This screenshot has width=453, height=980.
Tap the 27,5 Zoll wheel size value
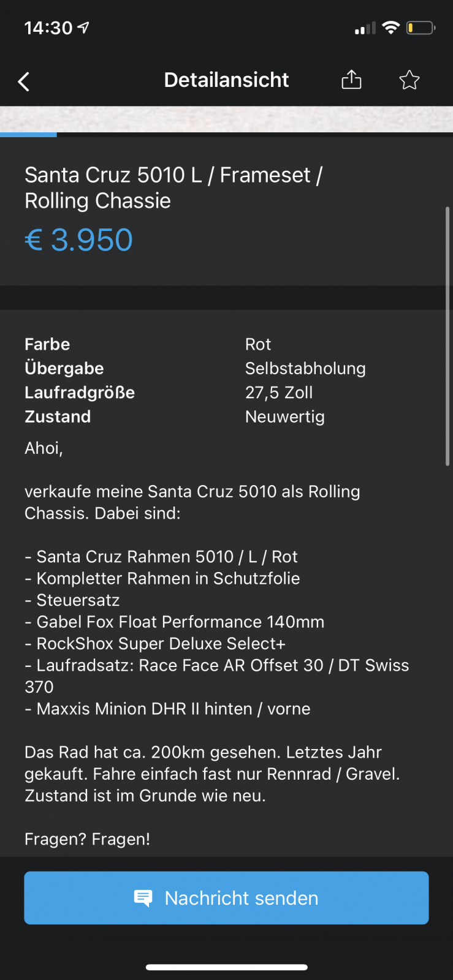[279, 393]
